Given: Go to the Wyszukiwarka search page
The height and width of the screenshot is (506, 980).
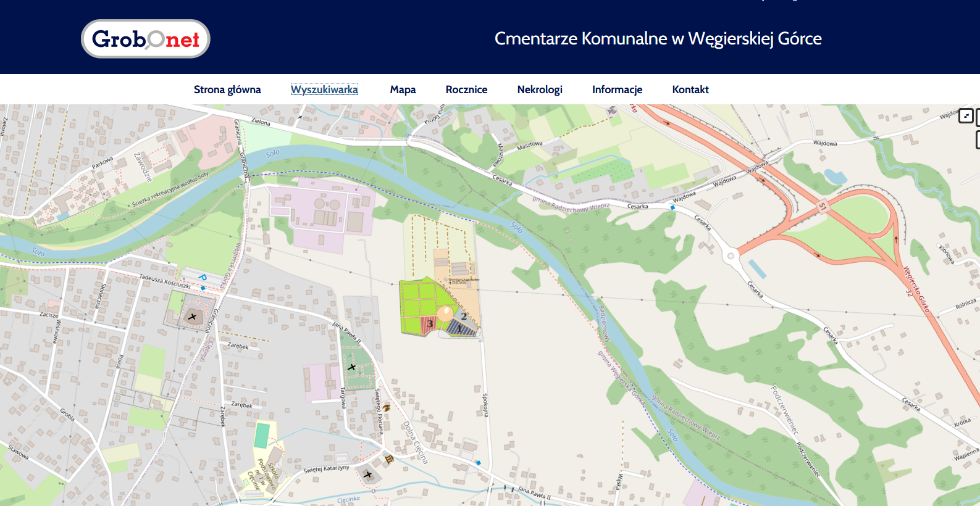Looking at the screenshot, I should [x=324, y=89].
